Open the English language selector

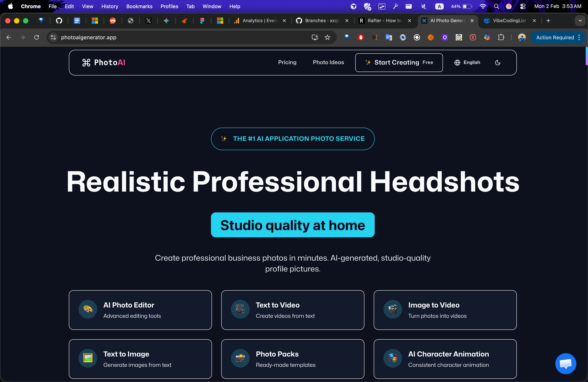[x=467, y=62]
